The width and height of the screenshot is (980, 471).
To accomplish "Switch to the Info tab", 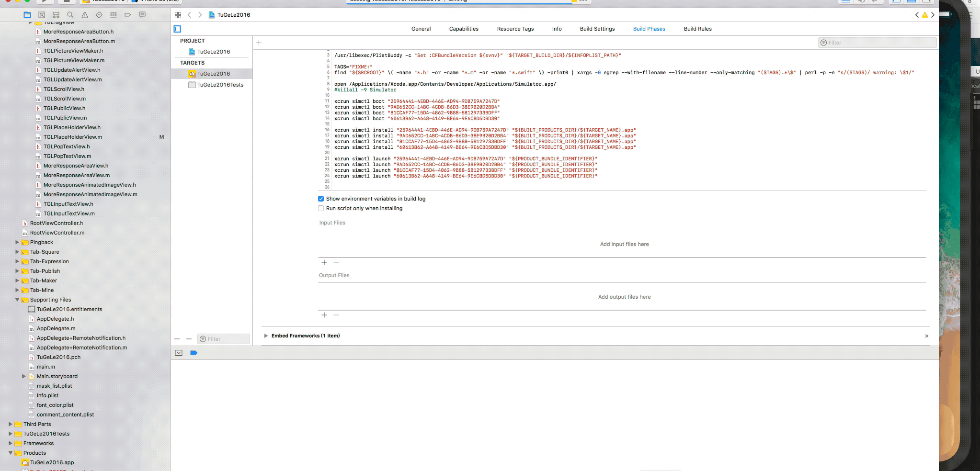I will coord(557,29).
